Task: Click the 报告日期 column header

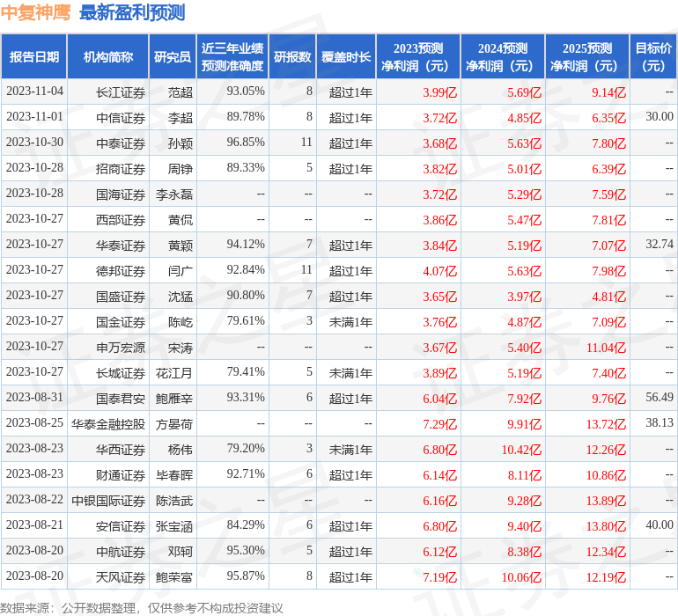Action: 34,56
